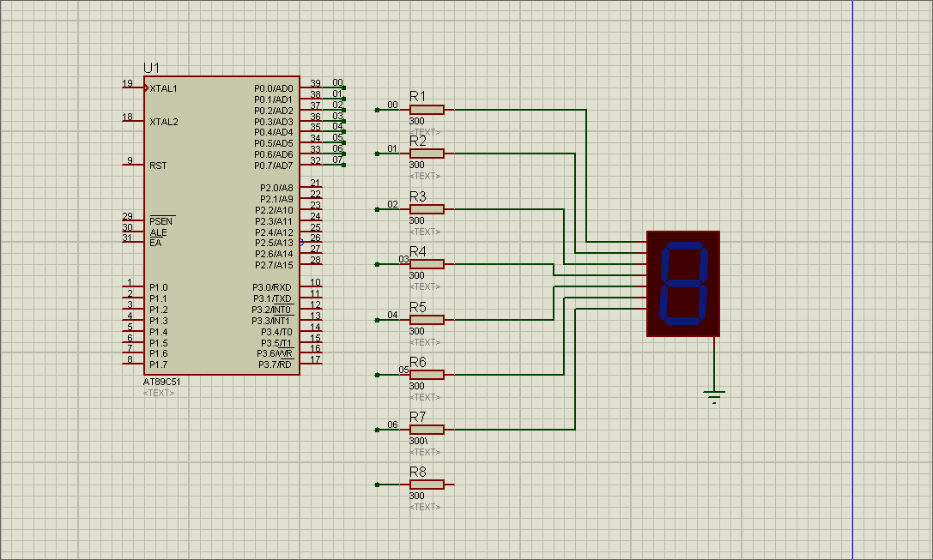The height and width of the screenshot is (560, 933).
Task: Click net label 07 at the P0.7 pin
Action: click(337, 160)
